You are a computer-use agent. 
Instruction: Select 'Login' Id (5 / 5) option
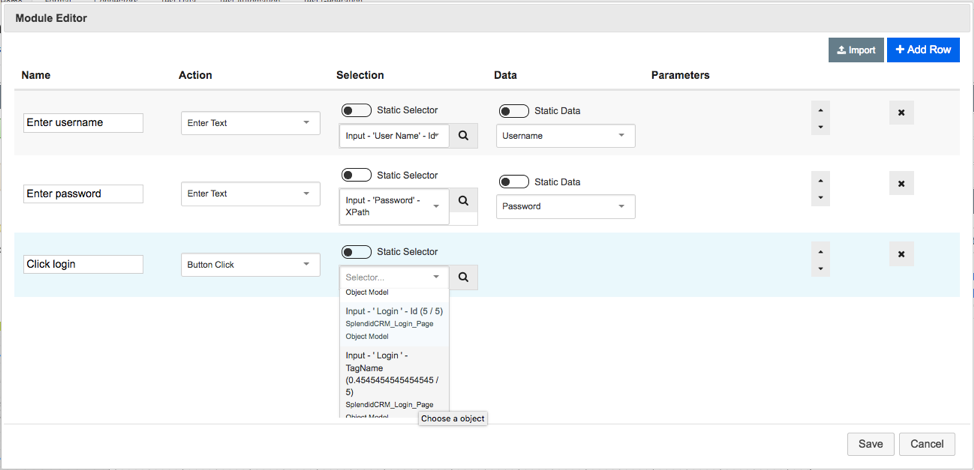(x=394, y=323)
